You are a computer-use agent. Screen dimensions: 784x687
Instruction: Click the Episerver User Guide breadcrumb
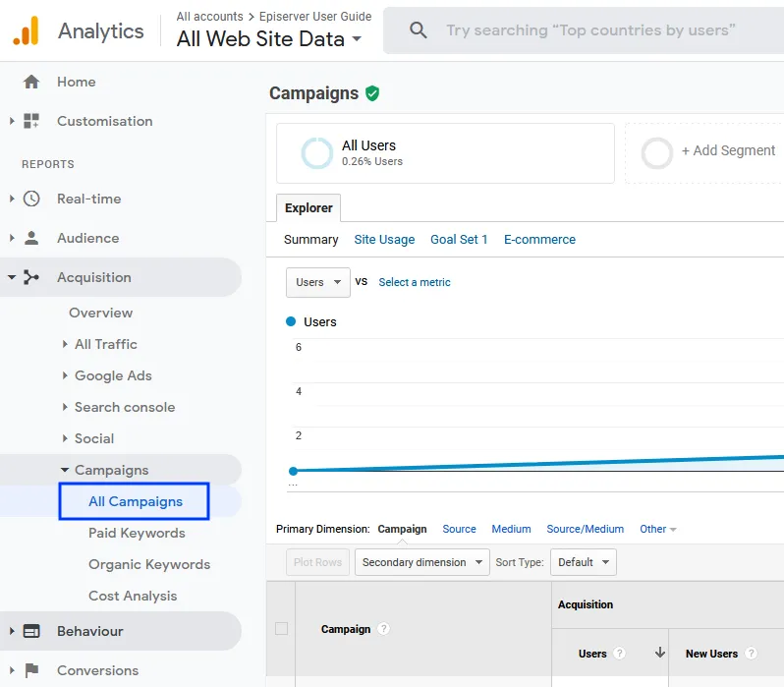tap(315, 17)
